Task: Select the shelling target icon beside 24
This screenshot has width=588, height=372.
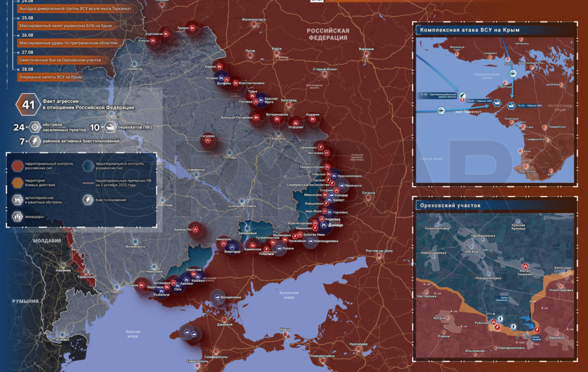Action: coord(35,127)
